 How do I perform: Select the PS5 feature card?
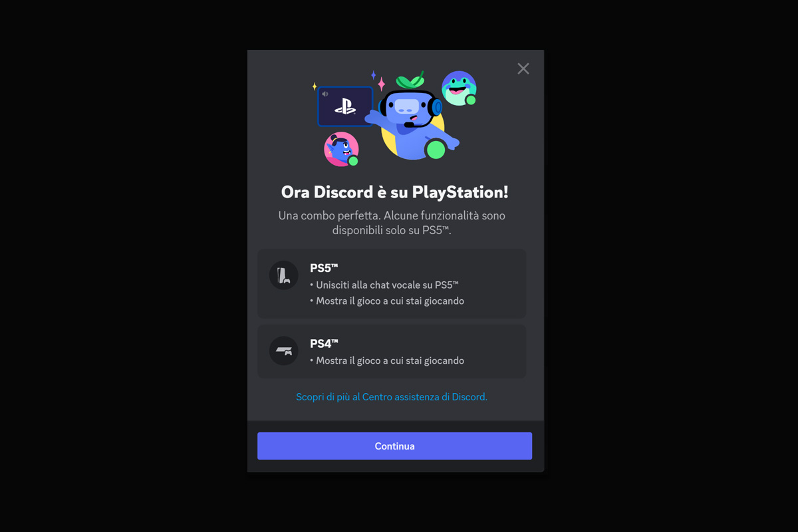[x=392, y=284]
